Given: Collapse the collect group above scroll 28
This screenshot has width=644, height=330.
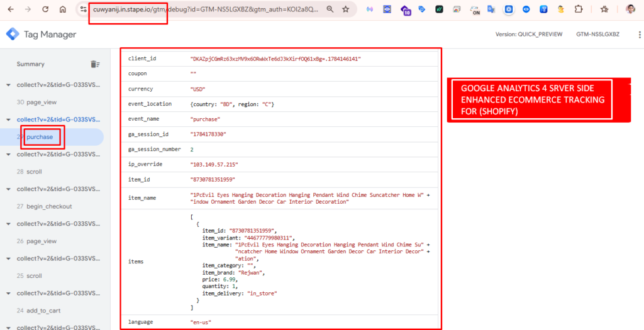Looking at the screenshot, I should point(8,155).
